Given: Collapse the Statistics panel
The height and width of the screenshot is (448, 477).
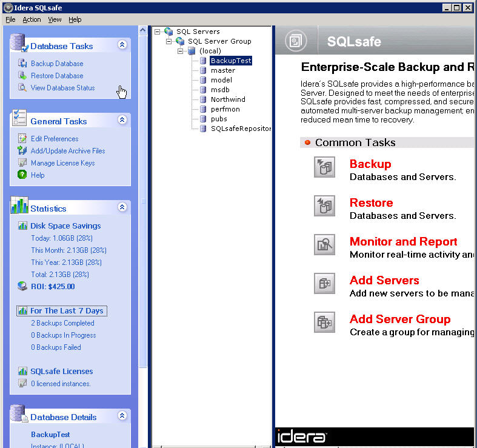Looking at the screenshot, I should [122, 207].
